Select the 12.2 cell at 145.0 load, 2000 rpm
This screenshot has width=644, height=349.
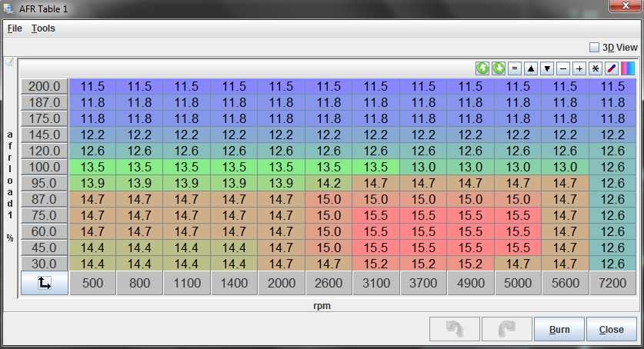point(282,135)
